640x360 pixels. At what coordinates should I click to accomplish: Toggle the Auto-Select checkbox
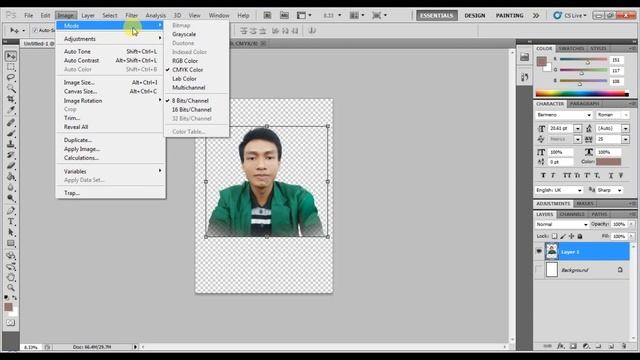(x=35, y=30)
